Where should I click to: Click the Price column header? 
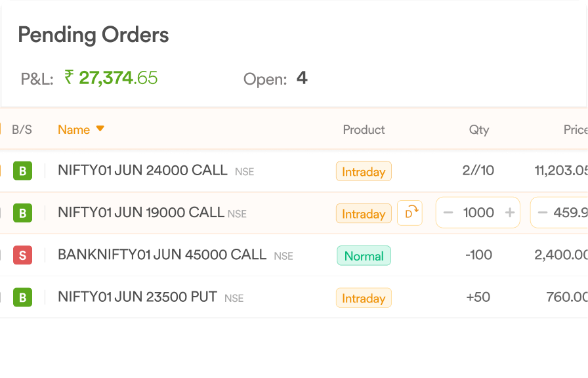pyautogui.click(x=576, y=130)
